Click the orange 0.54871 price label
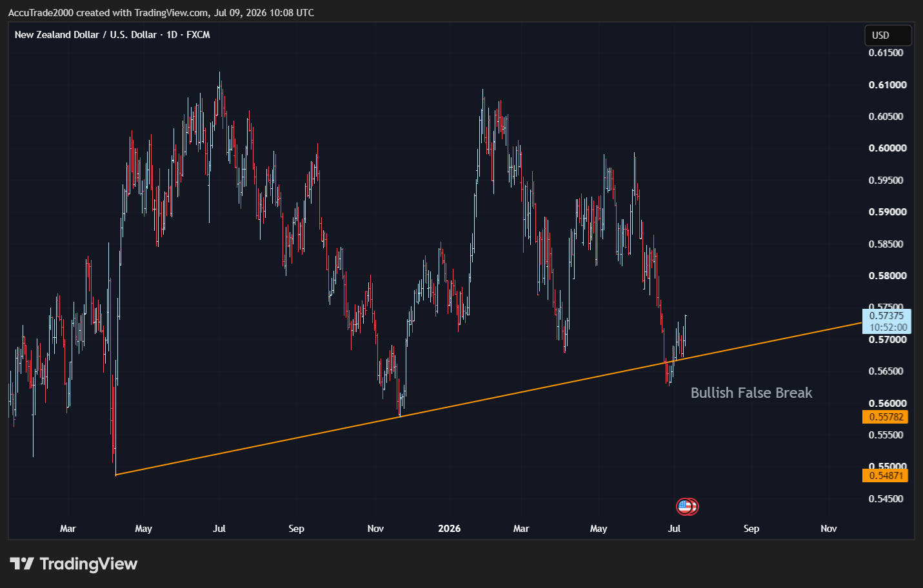 coord(885,476)
